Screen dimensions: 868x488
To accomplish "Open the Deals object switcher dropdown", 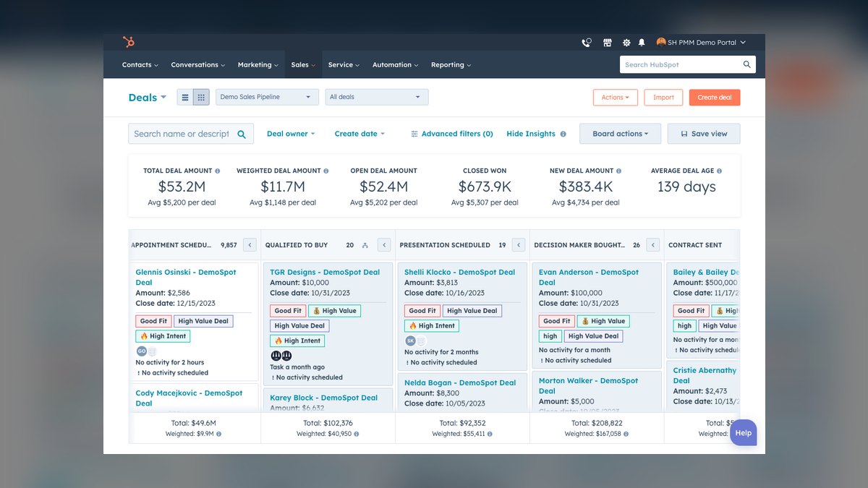I will pyautogui.click(x=148, y=98).
